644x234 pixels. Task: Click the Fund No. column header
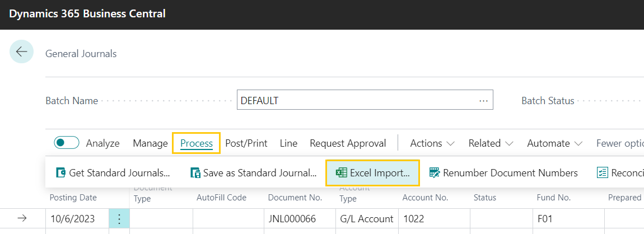tap(554, 198)
